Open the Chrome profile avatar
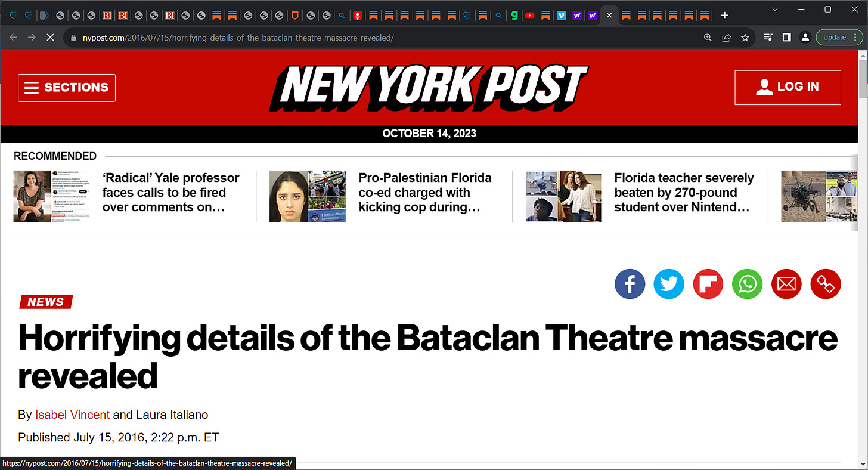This screenshot has width=868, height=470. pyautogui.click(x=805, y=37)
